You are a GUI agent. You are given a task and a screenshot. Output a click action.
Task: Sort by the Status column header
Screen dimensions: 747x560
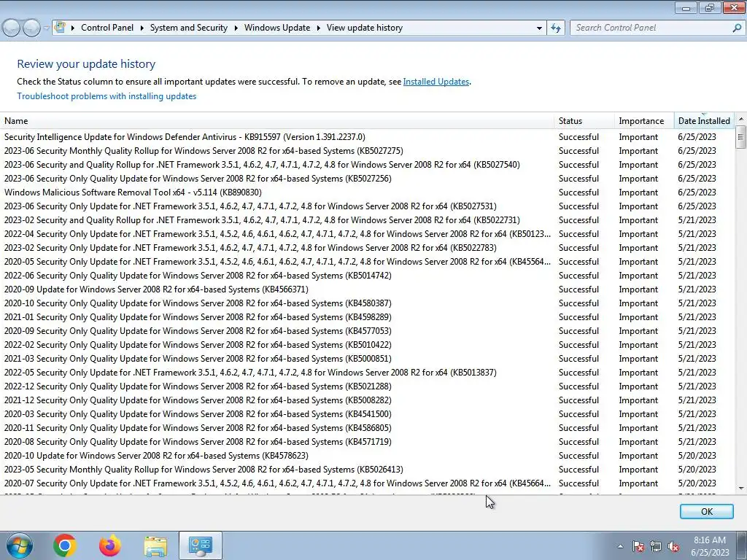click(584, 121)
